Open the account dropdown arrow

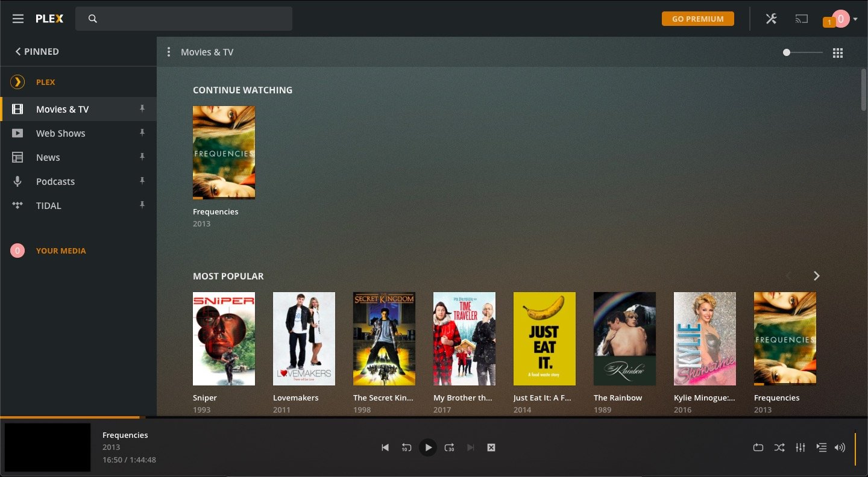click(854, 19)
